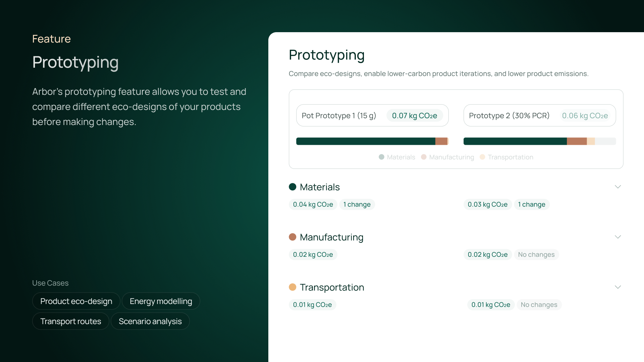
Task: Expand the Materials section chevron
Action: tap(618, 187)
